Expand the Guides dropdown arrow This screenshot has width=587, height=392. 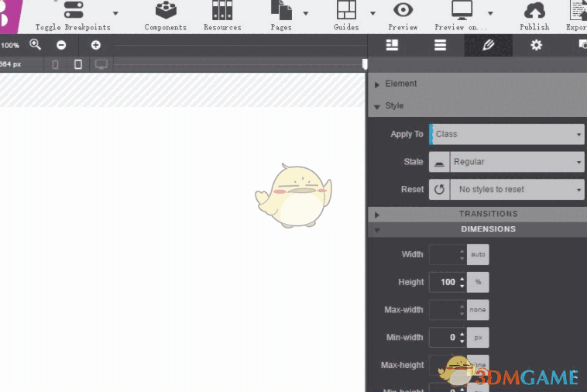point(372,13)
